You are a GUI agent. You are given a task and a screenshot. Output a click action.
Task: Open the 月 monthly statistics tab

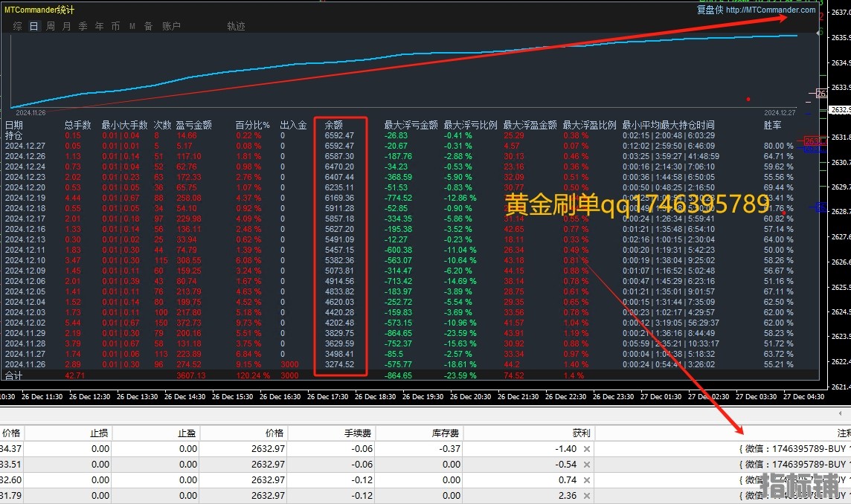coord(67,26)
